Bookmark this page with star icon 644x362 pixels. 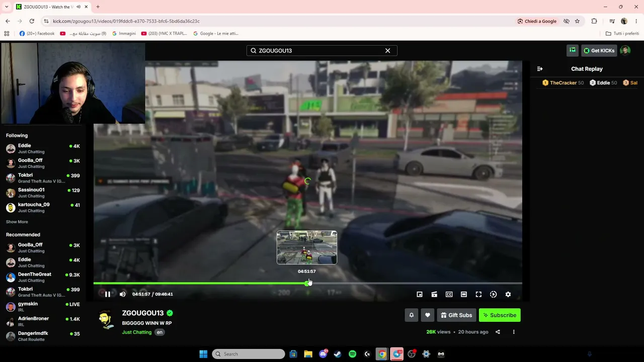coord(577,21)
